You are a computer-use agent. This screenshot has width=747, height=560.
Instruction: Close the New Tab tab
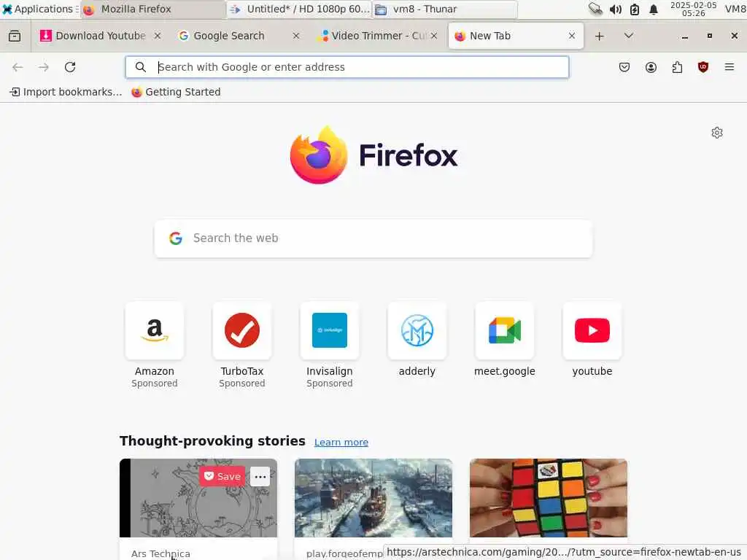click(572, 36)
